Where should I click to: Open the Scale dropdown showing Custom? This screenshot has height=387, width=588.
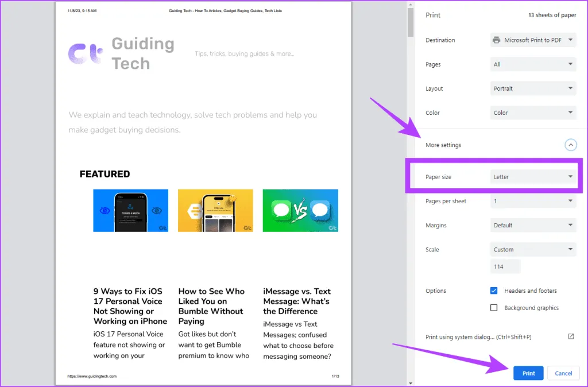tap(533, 249)
